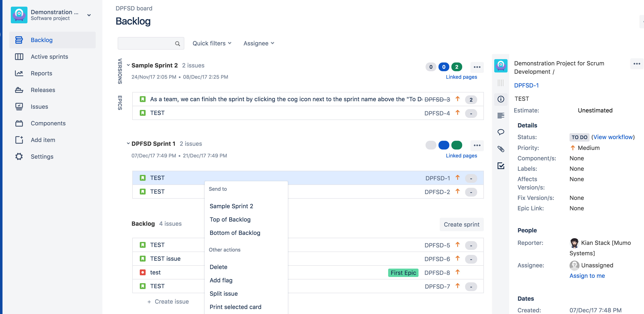Open the Active sprints board icon

point(19,57)
